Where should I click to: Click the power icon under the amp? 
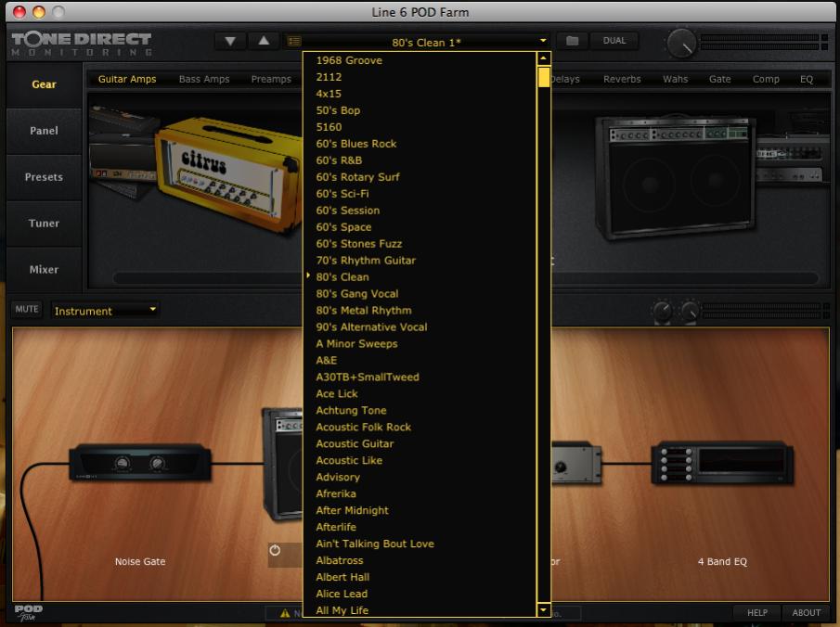[275, 550]
